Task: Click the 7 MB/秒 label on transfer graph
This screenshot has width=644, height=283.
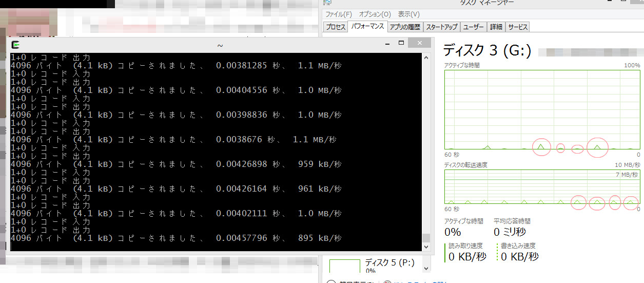Action: tap(627, 175)
